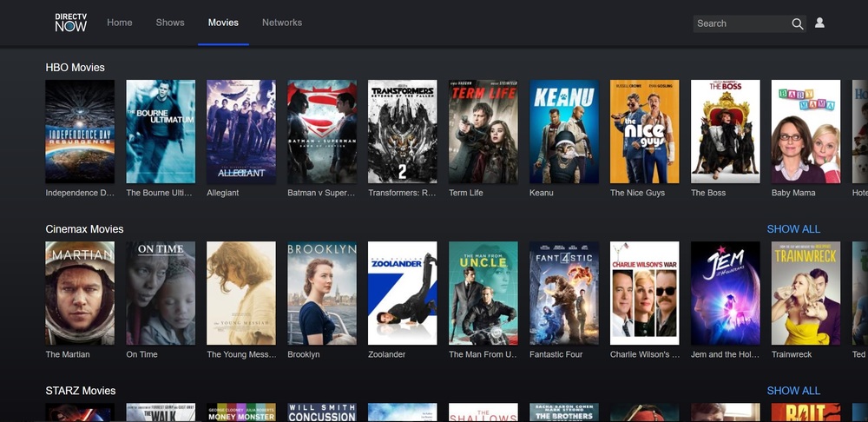The width and height of the screenshot is (868, 422).
Task: Click 'Jem and the Hol…' title text
Action: click(x=725, y=354)
